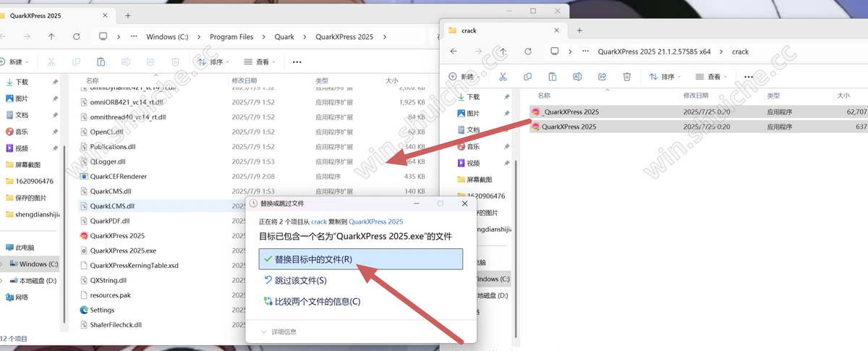Expand 本地磁盘 (D:) in left navigation tree
Viewport: 868px width, 351px height.
(x=1, y=280)
